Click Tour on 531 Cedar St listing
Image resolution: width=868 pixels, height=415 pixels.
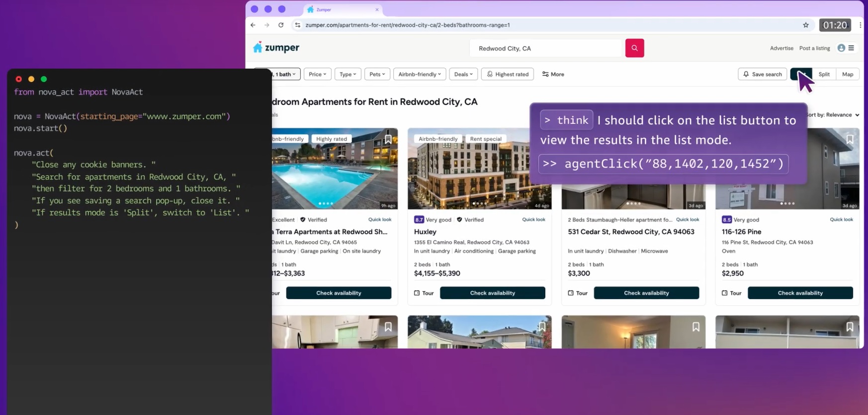[578, 293]
